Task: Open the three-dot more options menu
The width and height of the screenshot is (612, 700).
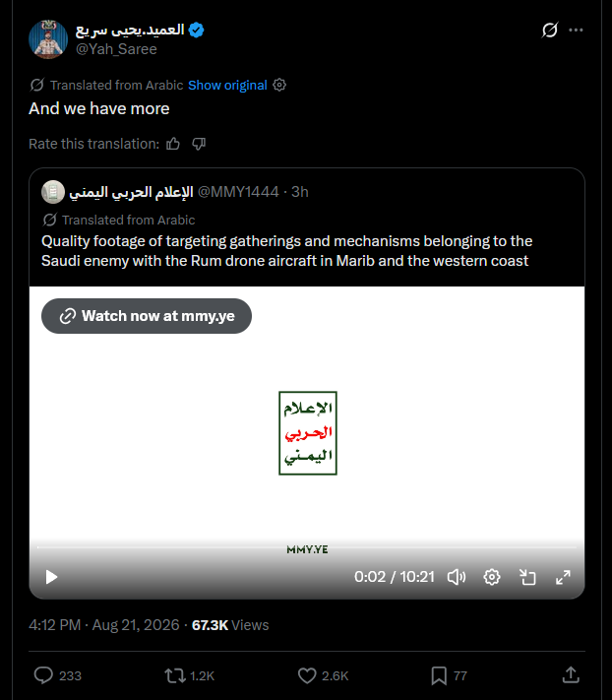Action: 576,30
